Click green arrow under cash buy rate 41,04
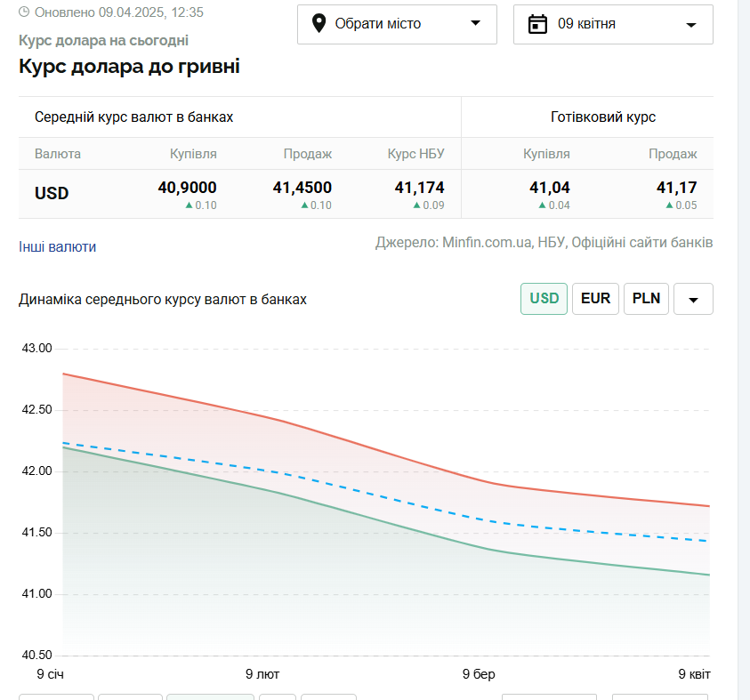 pos(542,205)
